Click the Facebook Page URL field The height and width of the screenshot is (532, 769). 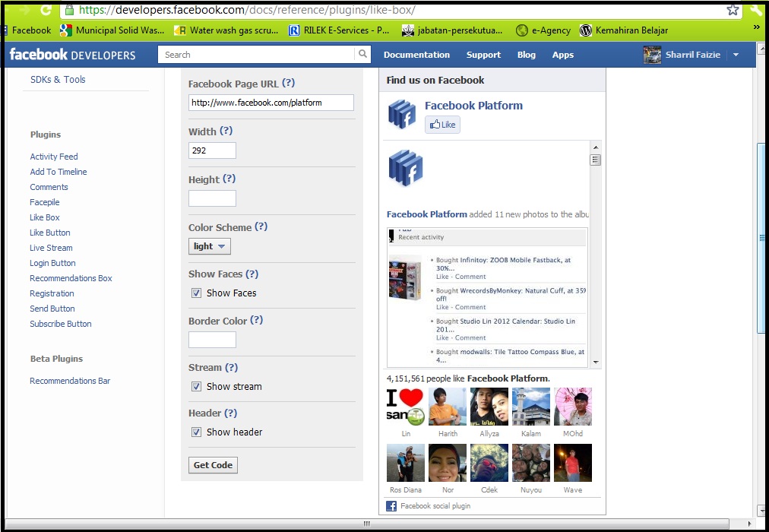pyautogui.click(x=271, y=103)
